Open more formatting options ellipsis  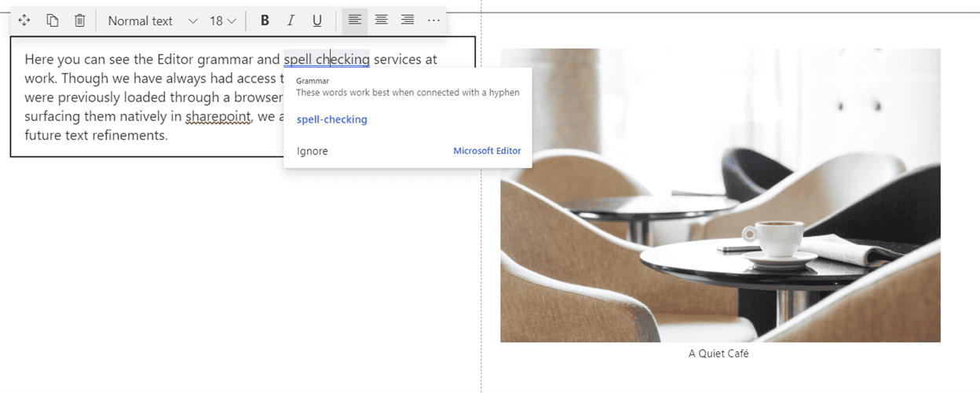click(433, 20)
